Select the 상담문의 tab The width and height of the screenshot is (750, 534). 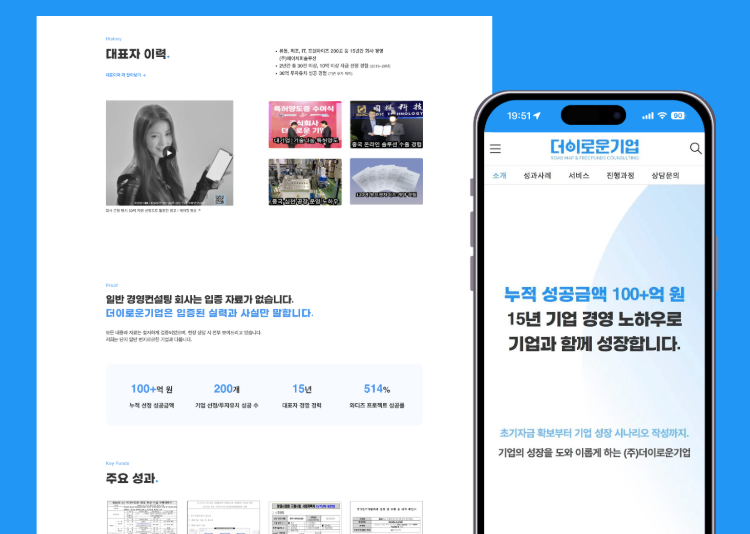pos(665,176)
